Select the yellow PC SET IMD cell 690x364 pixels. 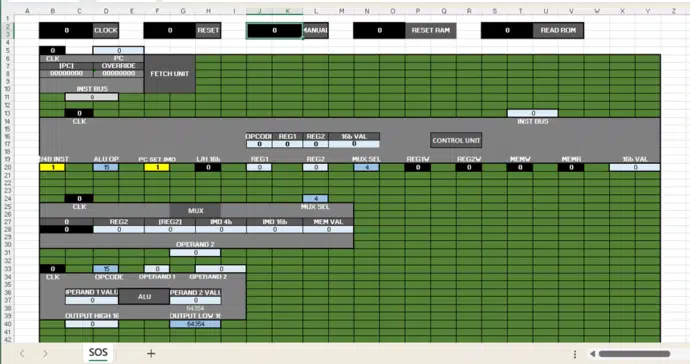point(157,167)
